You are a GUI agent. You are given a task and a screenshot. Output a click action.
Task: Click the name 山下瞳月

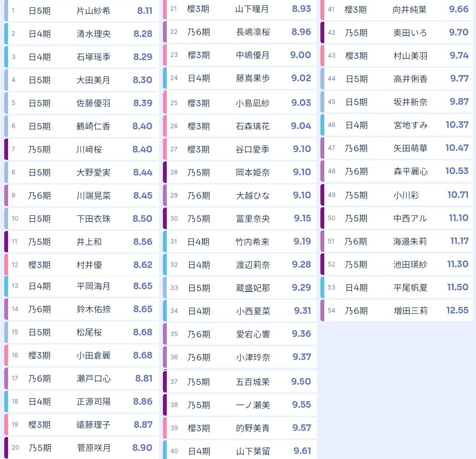pyautogui.click(x=252, y=9)
